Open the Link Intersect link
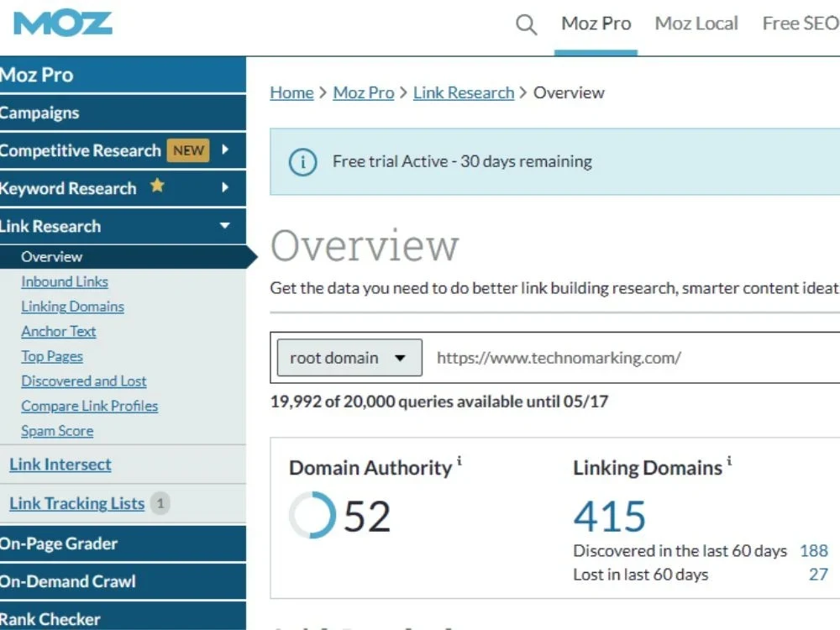 coord(60,465)
